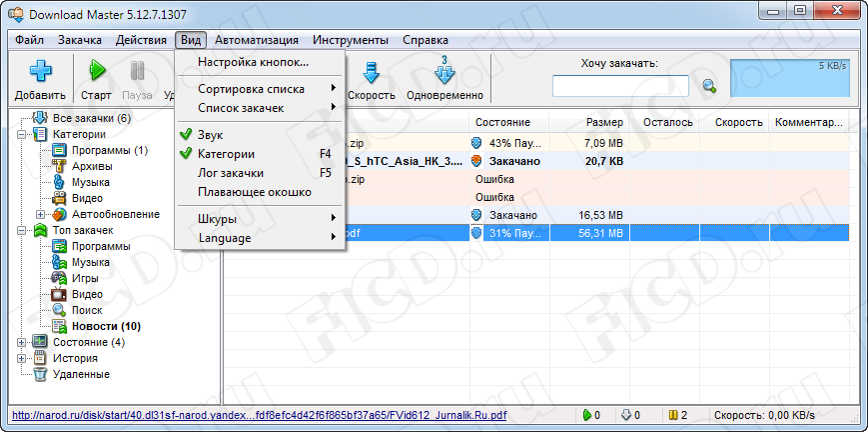Viewport: 868px width, 432px height.
Task: Collapse the Категории tree branch
Action: [21, 135]
